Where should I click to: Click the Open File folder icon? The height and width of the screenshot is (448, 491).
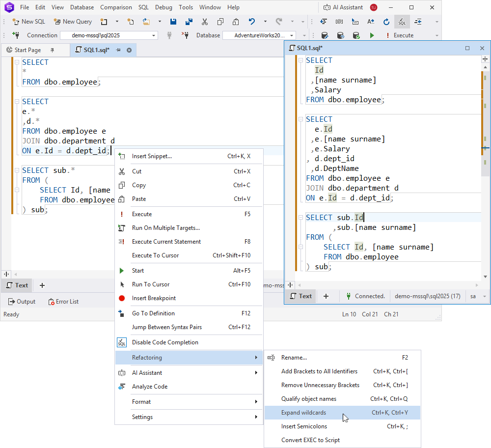[x=146, y=22]
